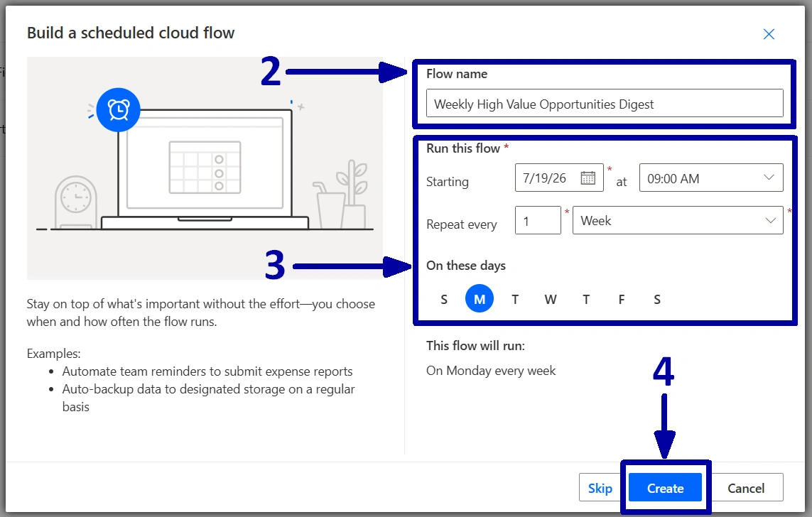
Task: Click the Starting date field 7/19/26
Action: click(x=559, y=178)
